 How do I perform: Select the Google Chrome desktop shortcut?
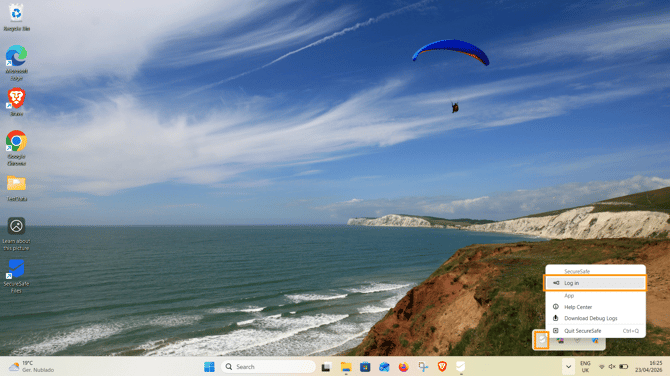[16, 148]
